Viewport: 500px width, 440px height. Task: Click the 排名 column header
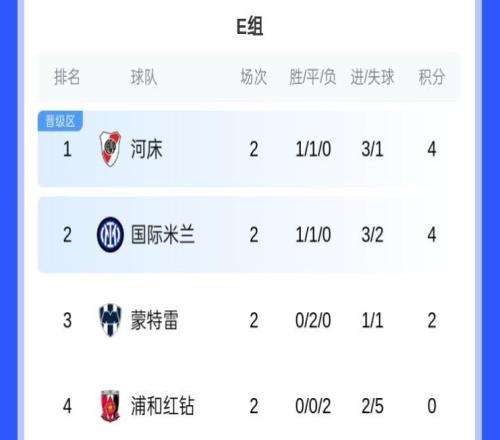coord(67,77)
